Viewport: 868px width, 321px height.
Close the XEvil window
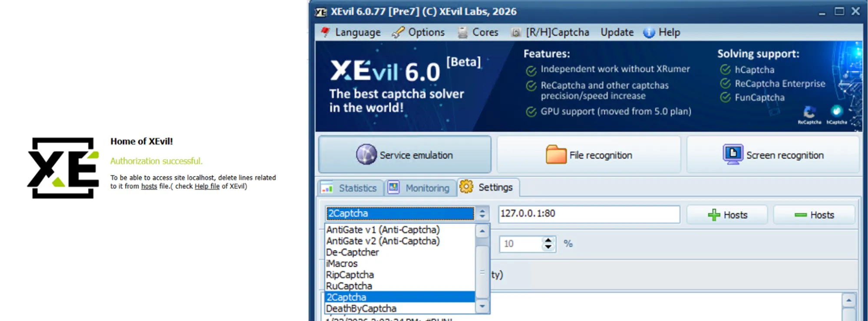pyautogui.click(x=855, y=11)
